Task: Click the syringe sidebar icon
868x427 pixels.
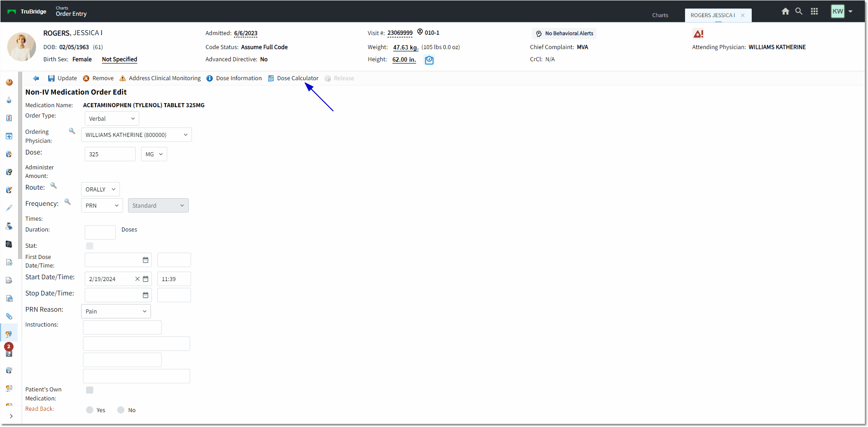Action: coord(9,208)
